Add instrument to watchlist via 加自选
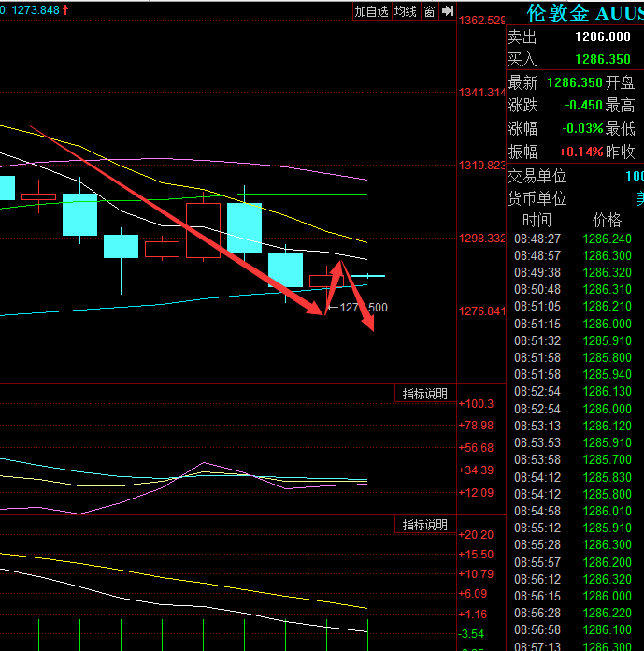The width and height of the screenshot is (644, 651). click(x=371, y=11)
